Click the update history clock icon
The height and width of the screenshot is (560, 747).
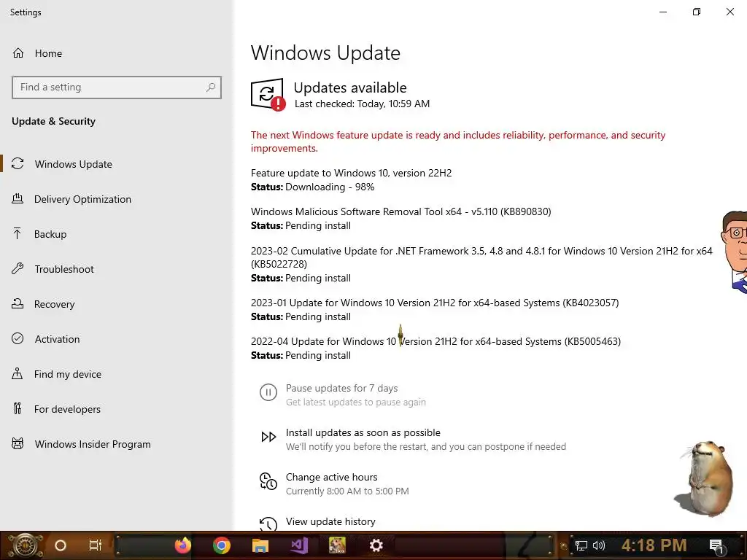click(268, 524)
